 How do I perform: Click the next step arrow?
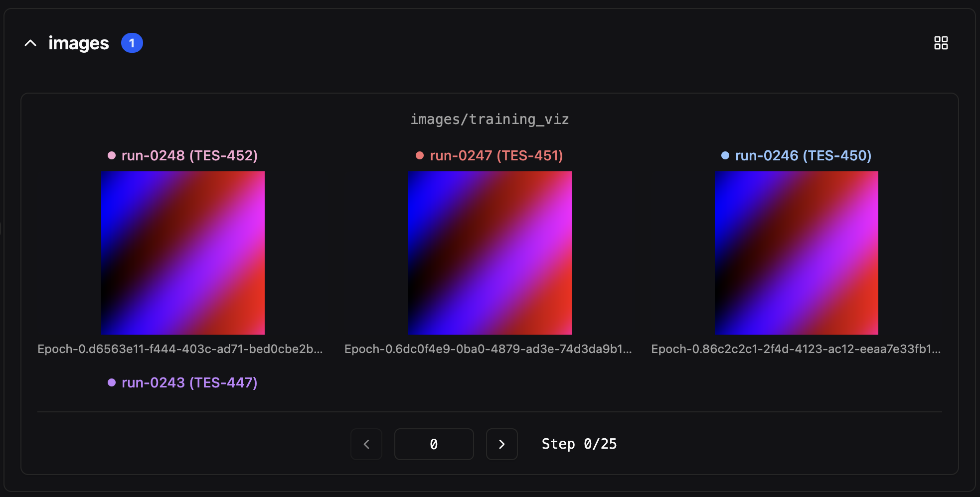click(x=501, y=444)
